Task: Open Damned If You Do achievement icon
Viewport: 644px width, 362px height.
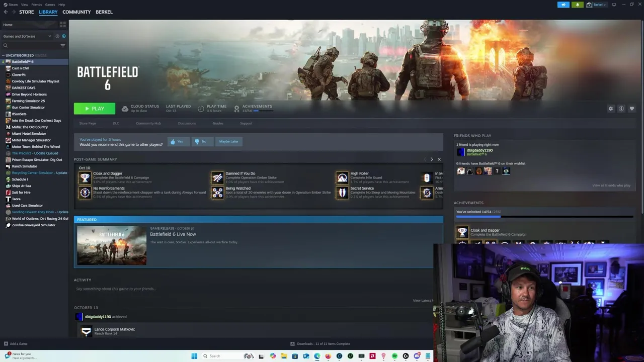Action: (217, 177)
